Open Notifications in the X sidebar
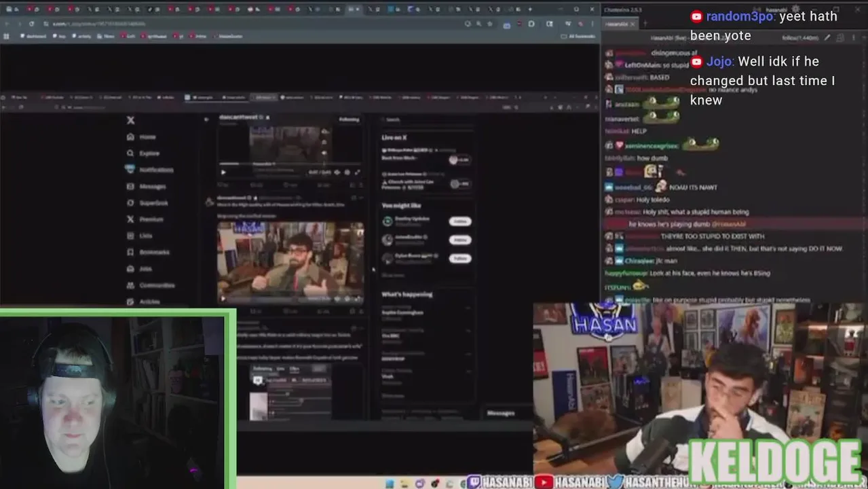868x489 pixels. [150, 169]
